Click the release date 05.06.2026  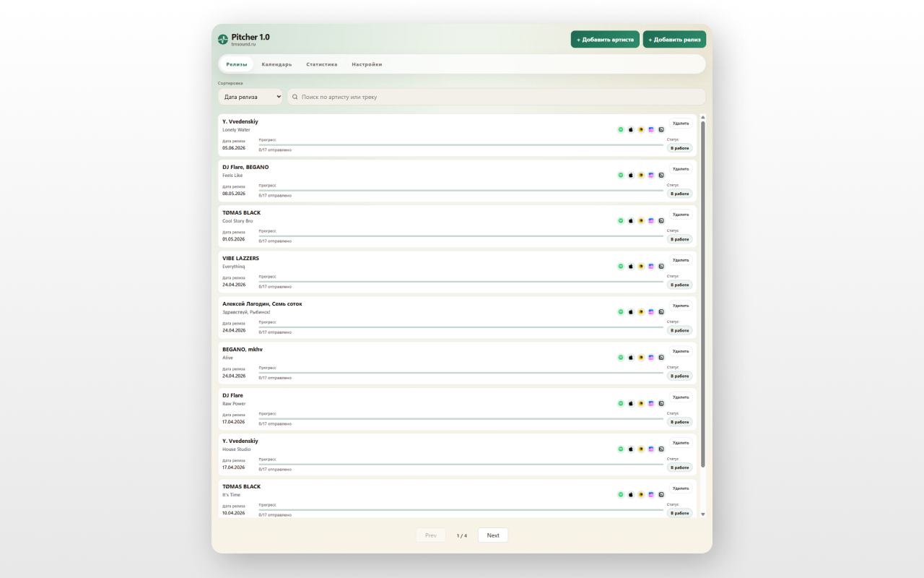point(234,148)
